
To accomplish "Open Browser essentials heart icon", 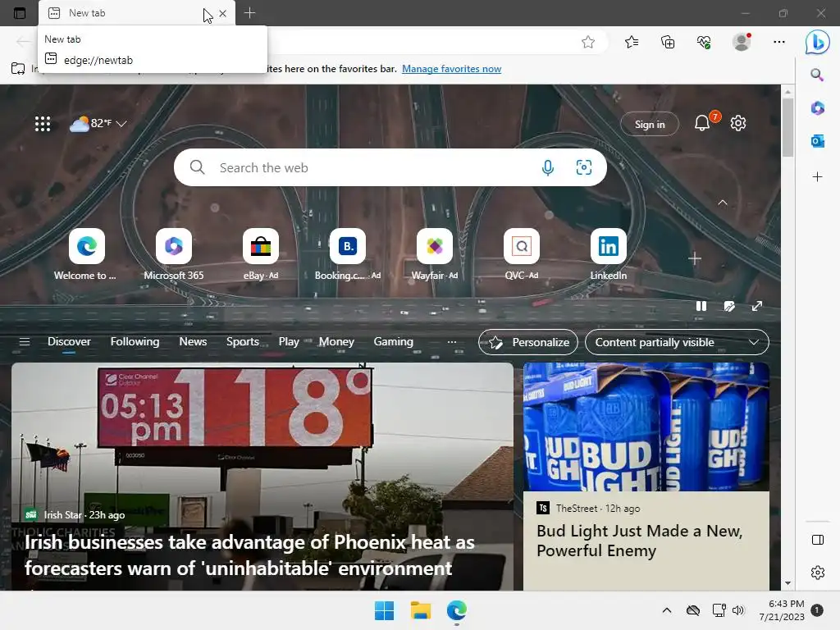I will 704,42.
